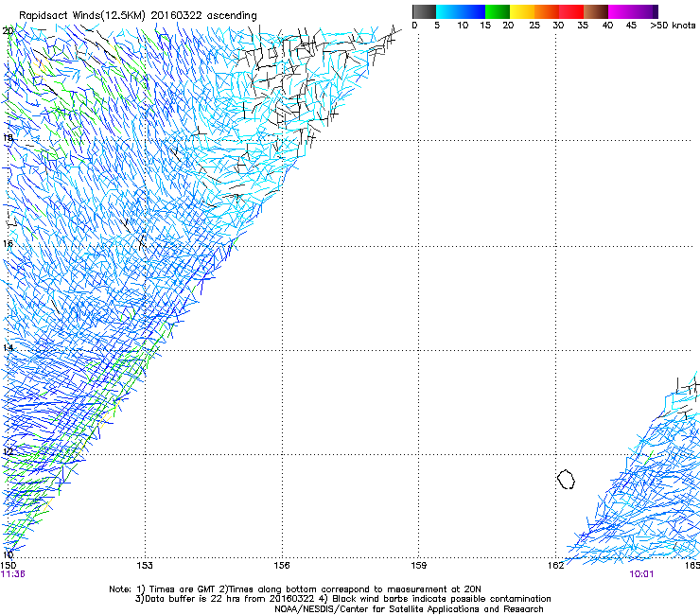Click the title 'Rapidscat Winds(12.5KM) 20160322 ascending'
This screenshot has width=700, height=615.
(138, 16)
